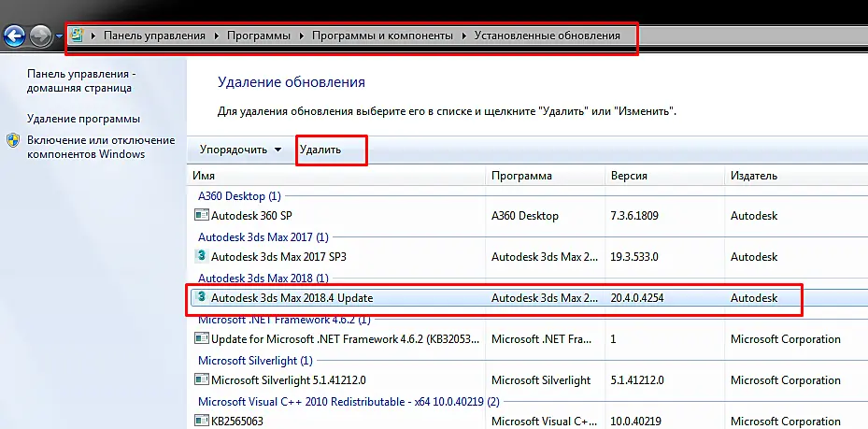868x429 pixels.
Task: Click the shield icon beside Windows components
Action: 13,140
